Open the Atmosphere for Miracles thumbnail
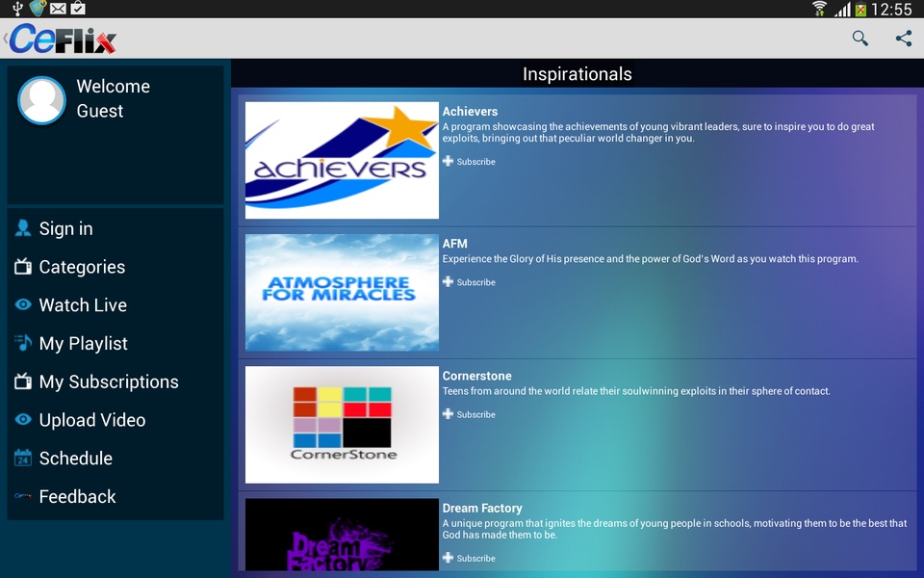This screenshot has width=924, height=578. (342, 293)
